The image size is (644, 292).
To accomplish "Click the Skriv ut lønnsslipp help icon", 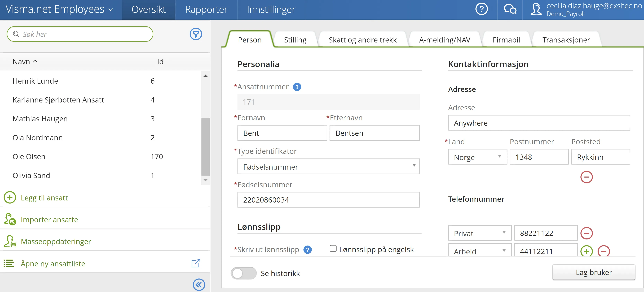I will [307, 250].
